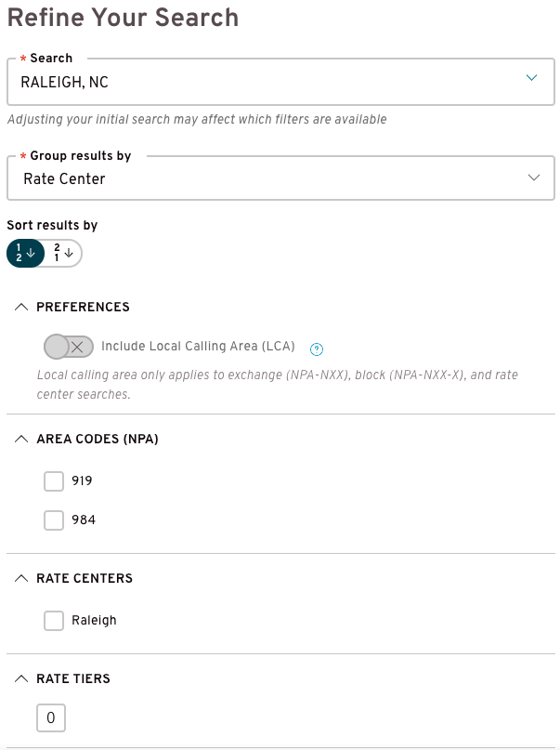Click the Group results by chevron icon
Screen dimensions: 560x750
pos(534,178)
